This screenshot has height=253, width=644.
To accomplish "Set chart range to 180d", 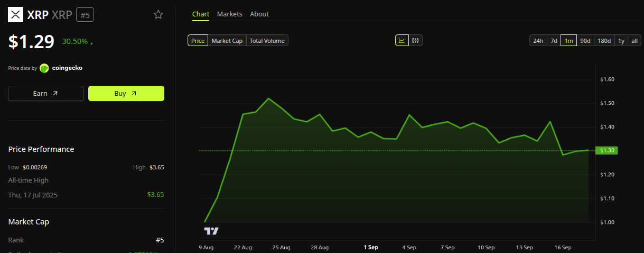I will [x=604, y=41].
